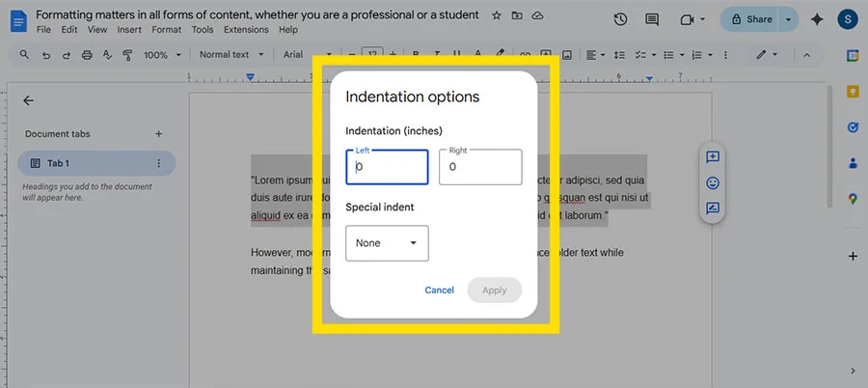This screenshot has height=388, width=868.
Task: Add emoji reaction from margin
Action: click(x=713, y=183)
